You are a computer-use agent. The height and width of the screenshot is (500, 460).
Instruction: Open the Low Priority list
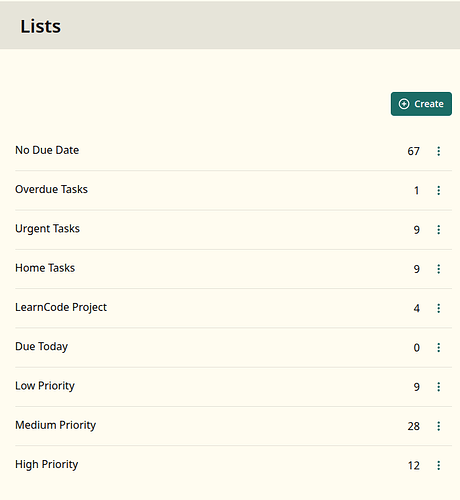[45, 386]
